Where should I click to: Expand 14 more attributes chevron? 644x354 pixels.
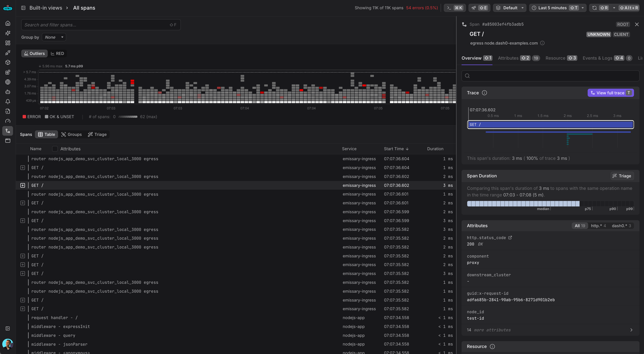(631, 330)
